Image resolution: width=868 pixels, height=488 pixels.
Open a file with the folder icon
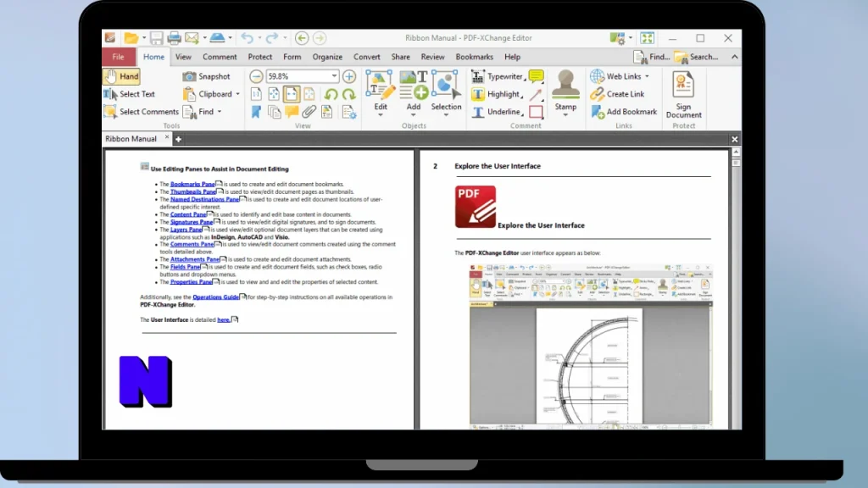(131, 37)
